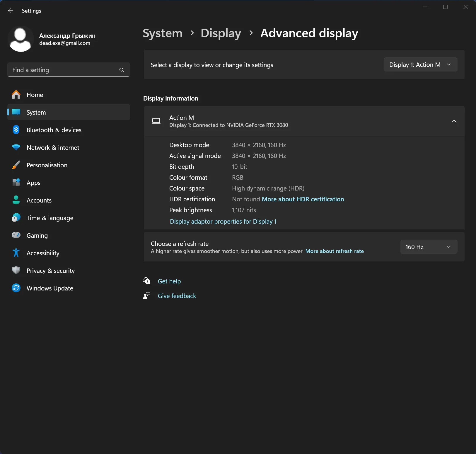Click the Network wifi icon in sidebar

pos(16,147)
